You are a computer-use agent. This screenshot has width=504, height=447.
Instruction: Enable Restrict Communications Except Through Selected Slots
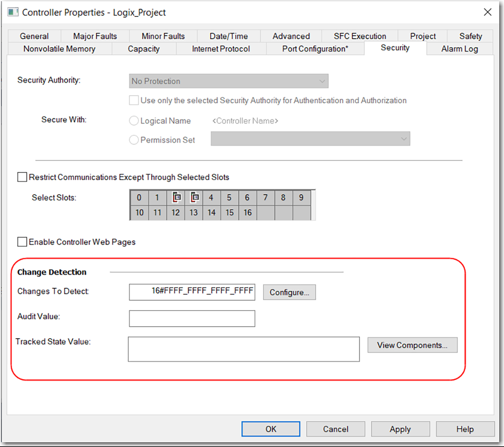pyautogui.click(x=22, y=177)
